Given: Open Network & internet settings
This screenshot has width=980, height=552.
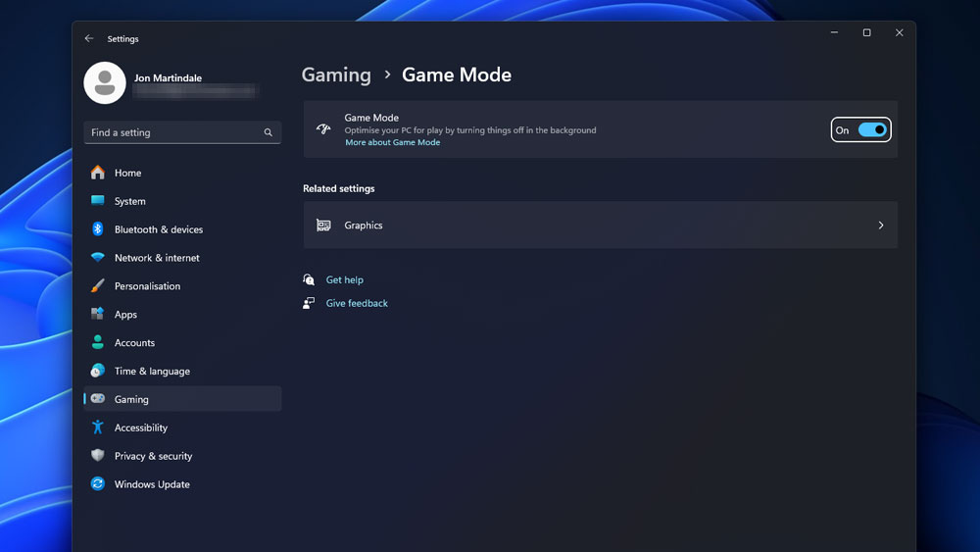Looking at the screenshot, I should pos(182,257).
